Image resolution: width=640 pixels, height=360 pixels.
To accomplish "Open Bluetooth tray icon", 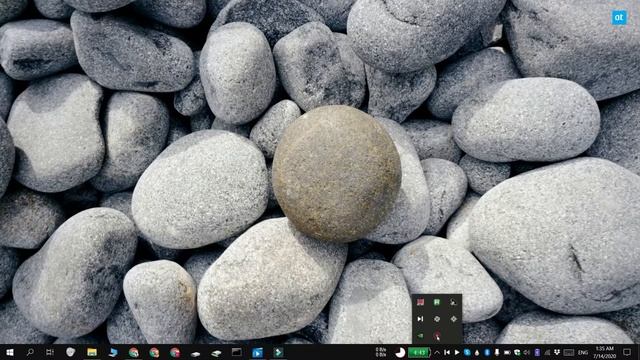I will click(487, 352).
